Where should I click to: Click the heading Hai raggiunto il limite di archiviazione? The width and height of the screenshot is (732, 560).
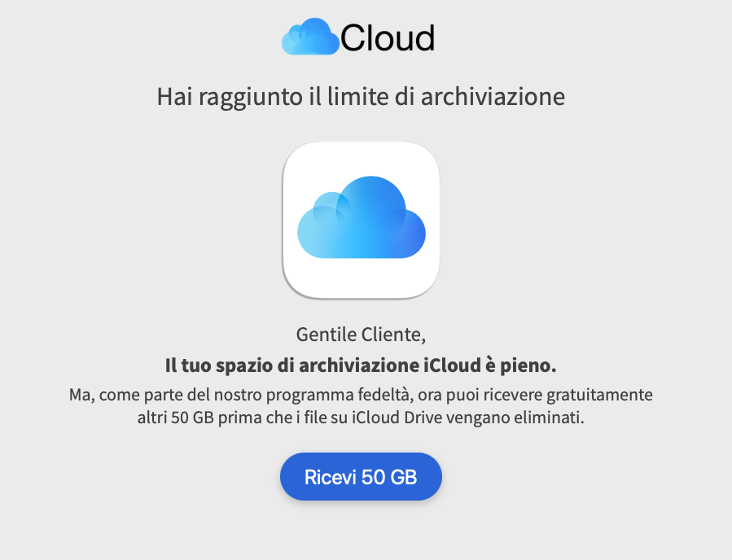362,96
